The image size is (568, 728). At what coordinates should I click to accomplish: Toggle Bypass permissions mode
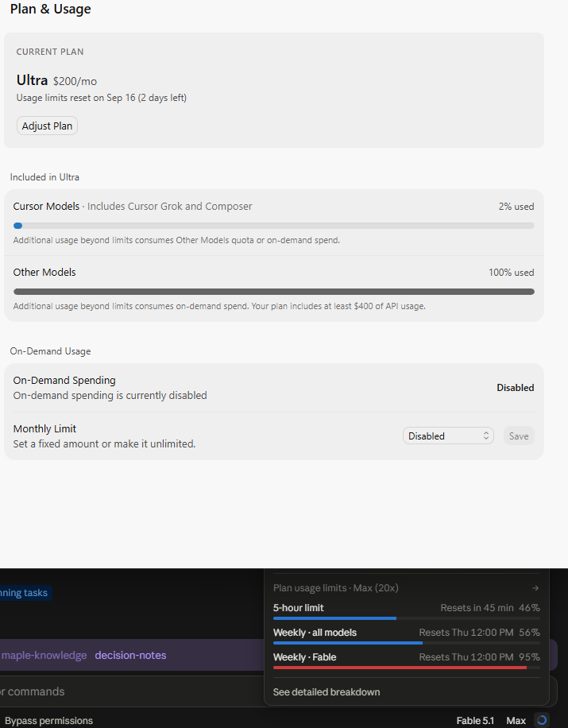(x=48, y=721)
